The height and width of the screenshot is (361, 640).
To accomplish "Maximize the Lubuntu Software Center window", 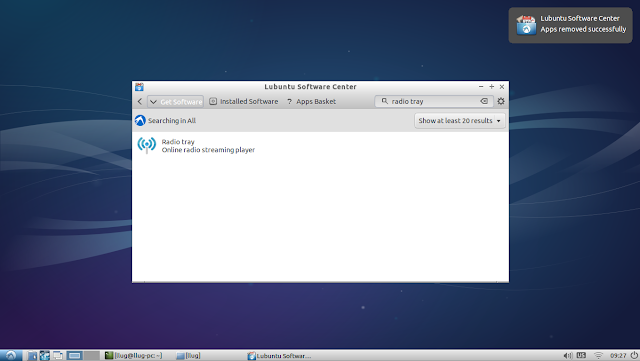I will (491, 87).
